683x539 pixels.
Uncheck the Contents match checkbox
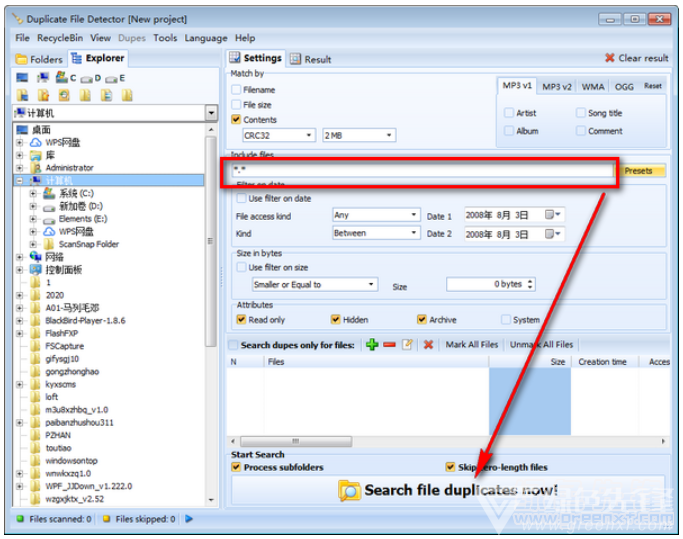pyautogui.click(x=236, y=119)
